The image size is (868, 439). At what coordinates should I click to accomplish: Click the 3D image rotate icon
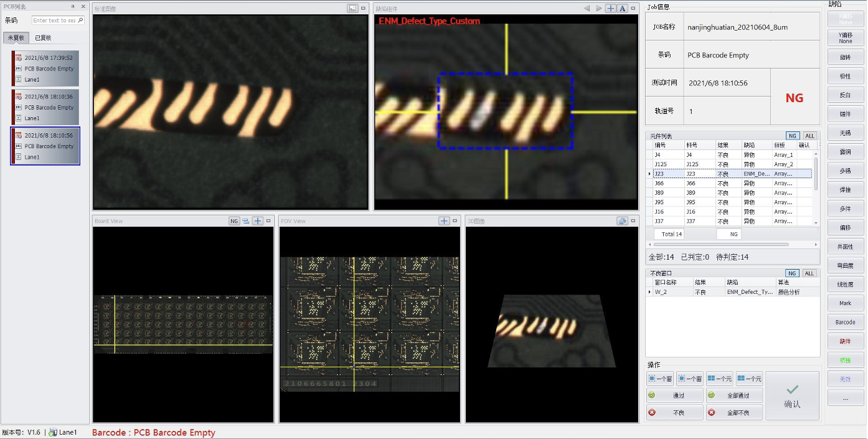[x=621, y=221]
